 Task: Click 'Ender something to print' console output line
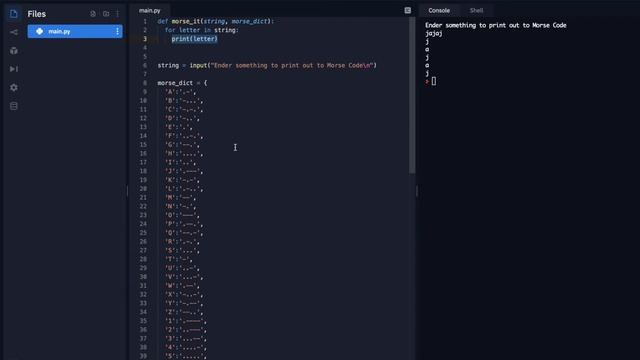(496, 25)
